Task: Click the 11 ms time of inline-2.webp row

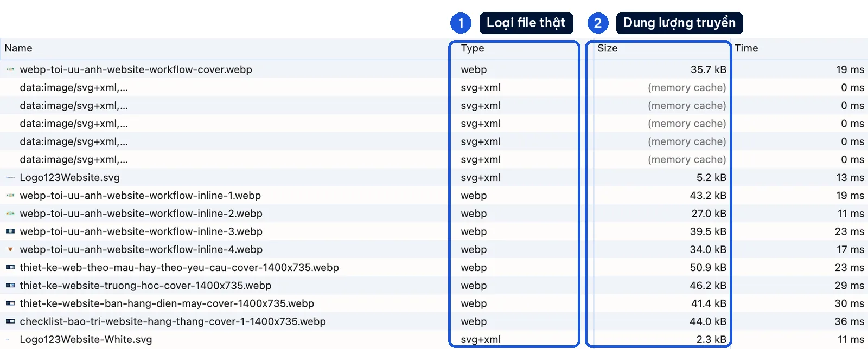Action: [851, 214]
